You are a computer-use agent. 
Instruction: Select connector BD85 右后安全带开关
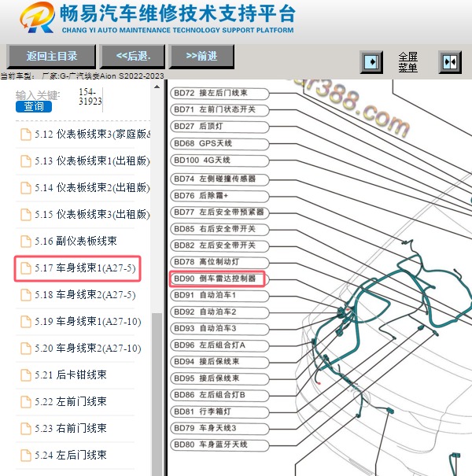pyautogui.click(x=219, y=229)
